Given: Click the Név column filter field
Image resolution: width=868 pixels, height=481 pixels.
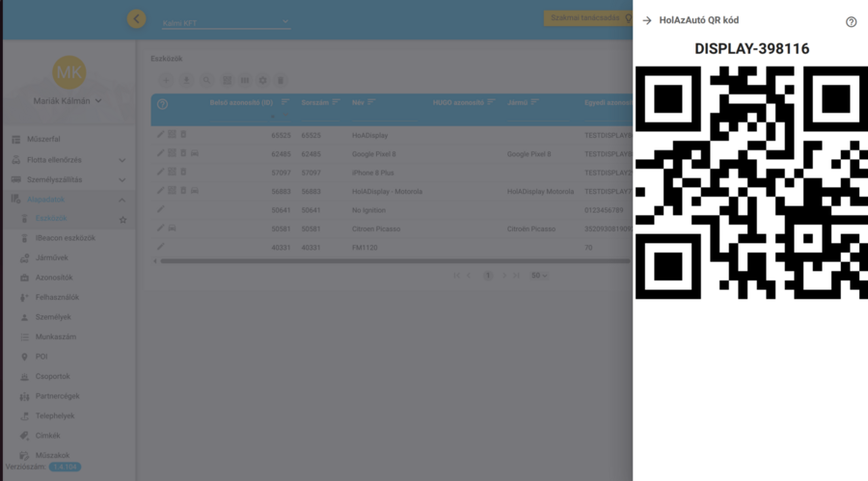Looking at the screenshot, I should 383,117.
